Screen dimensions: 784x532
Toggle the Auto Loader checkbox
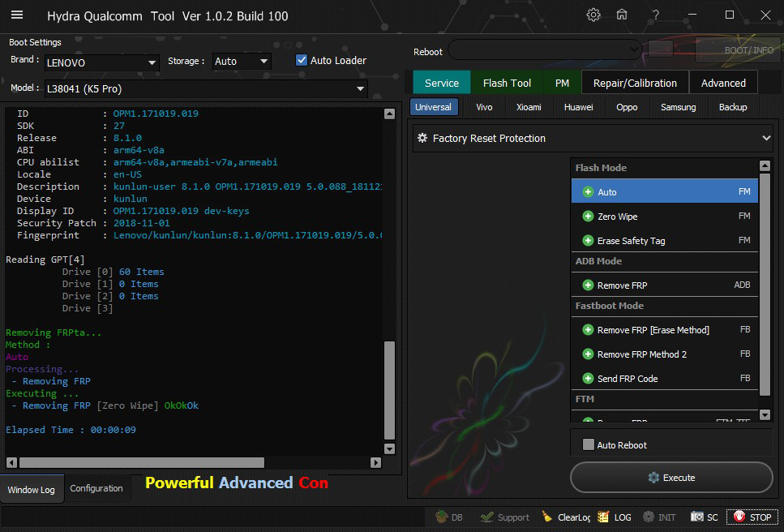[302, 60]
